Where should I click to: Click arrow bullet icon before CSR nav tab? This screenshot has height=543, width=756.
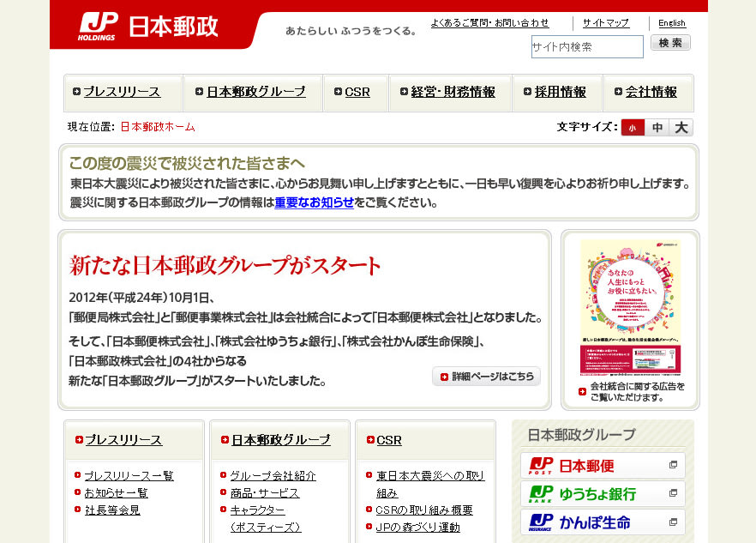(338, 91)
